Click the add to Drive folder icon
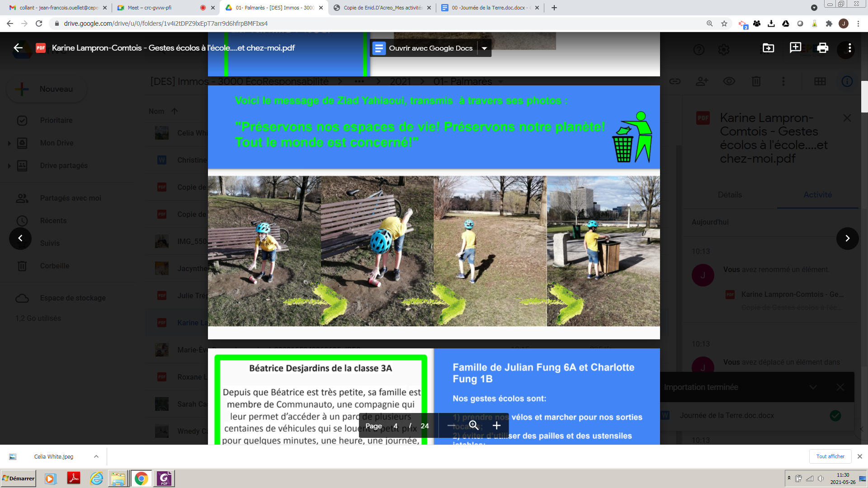 [768, 48]
